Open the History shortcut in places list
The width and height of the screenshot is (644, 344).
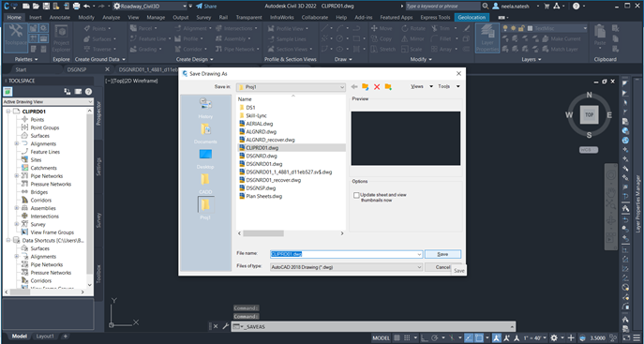click(205, 109)
